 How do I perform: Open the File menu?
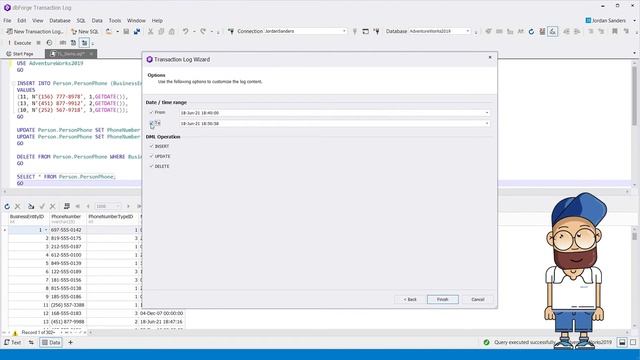(7, 20)
